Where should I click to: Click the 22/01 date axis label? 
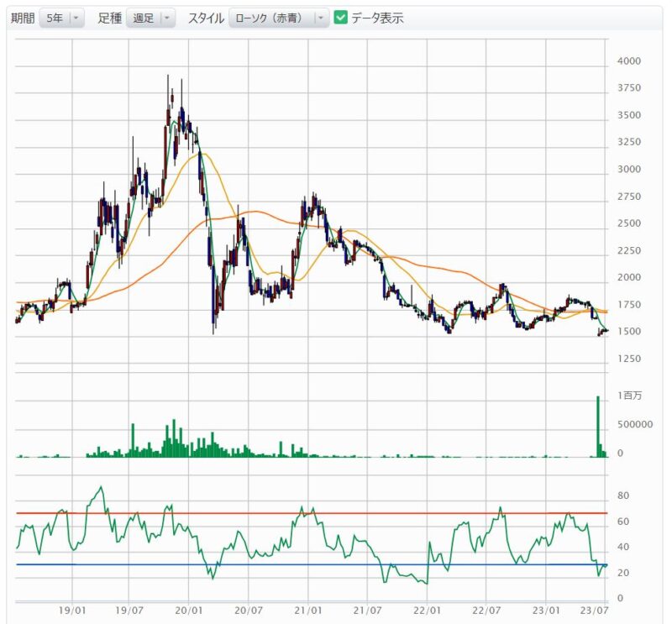427,610
